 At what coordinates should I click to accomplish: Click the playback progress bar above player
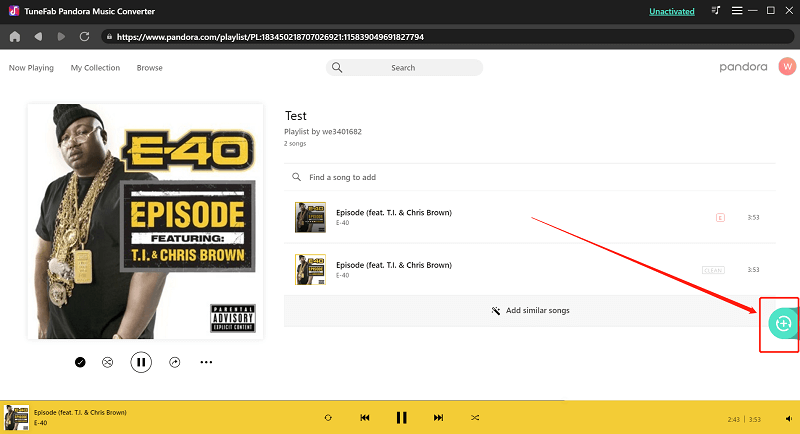pos(400,400)
